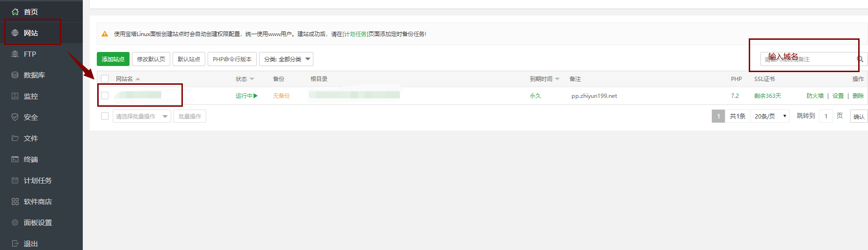Open the security shield icon
The height and width of the screenshot is (250, 868).
coord(15,117)
